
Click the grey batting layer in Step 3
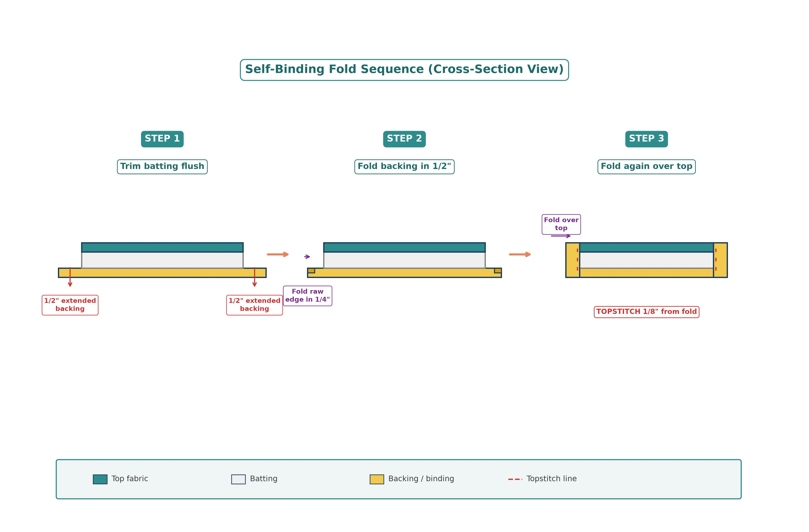point(646,260)
